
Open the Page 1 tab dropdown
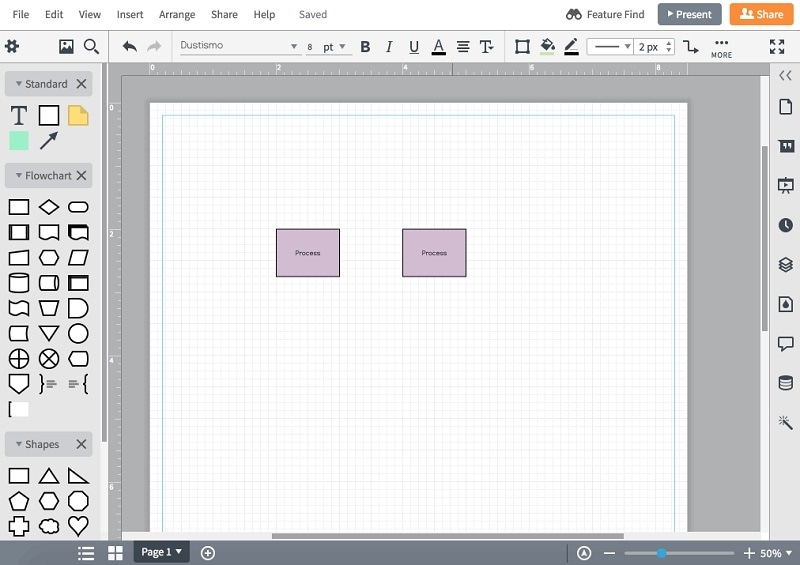tap(161, 552)
